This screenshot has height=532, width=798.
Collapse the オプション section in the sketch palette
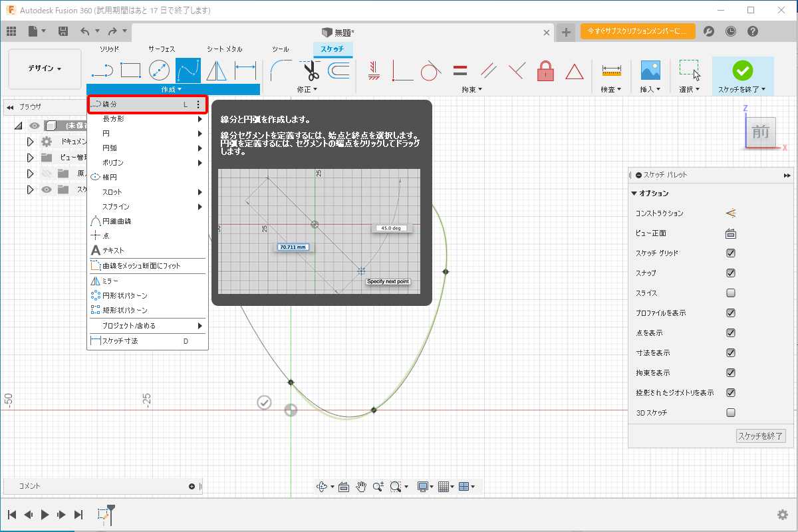(x=634, y=194)
